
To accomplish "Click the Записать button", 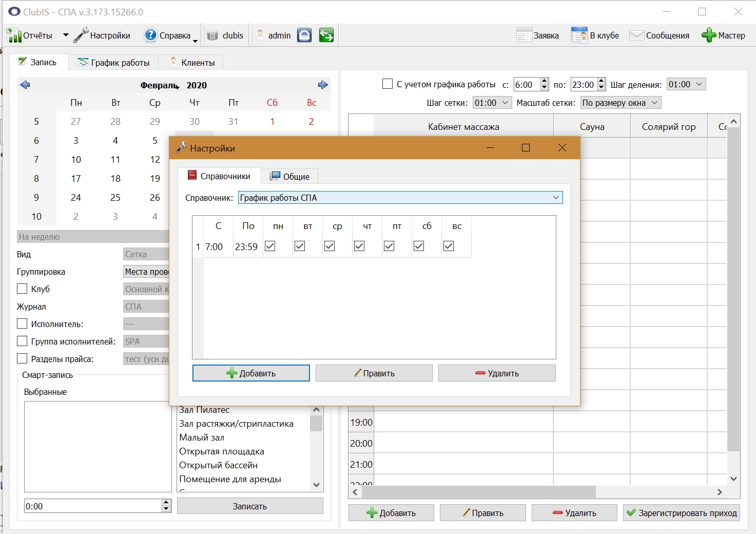I will pos(250,506).
